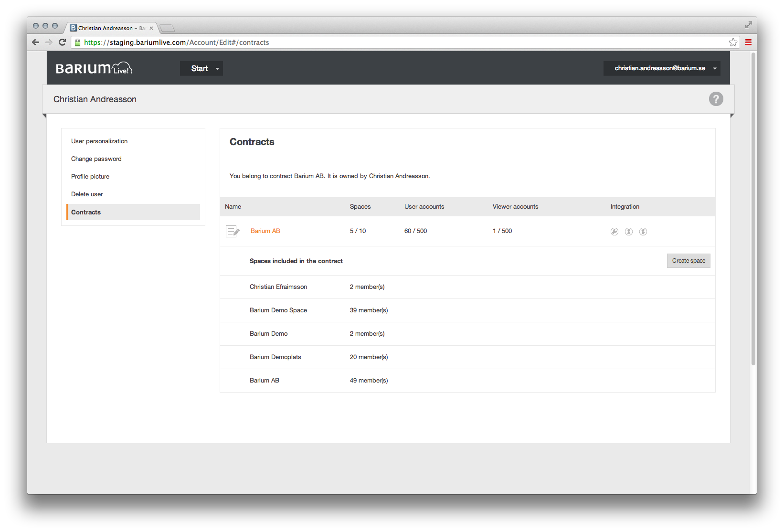Click the green SSL padlock icon
Screen dimensions: 784x532
tap(78, 43)
